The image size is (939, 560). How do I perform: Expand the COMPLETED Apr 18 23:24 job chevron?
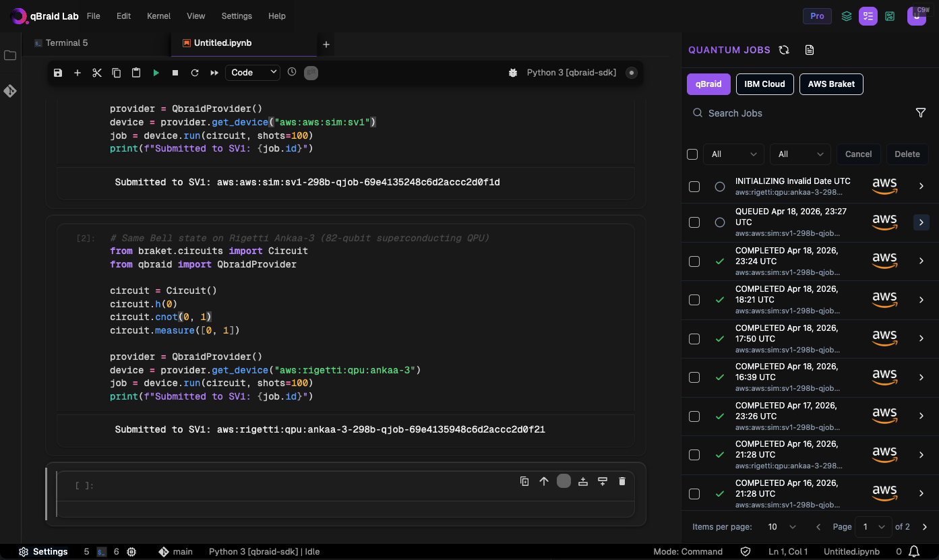point(921,261)
